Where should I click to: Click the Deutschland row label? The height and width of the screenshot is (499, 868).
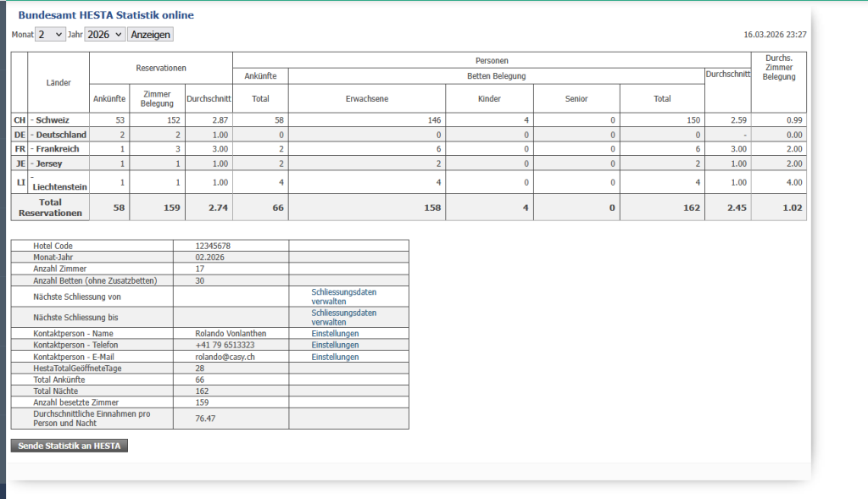coord(58,135)
